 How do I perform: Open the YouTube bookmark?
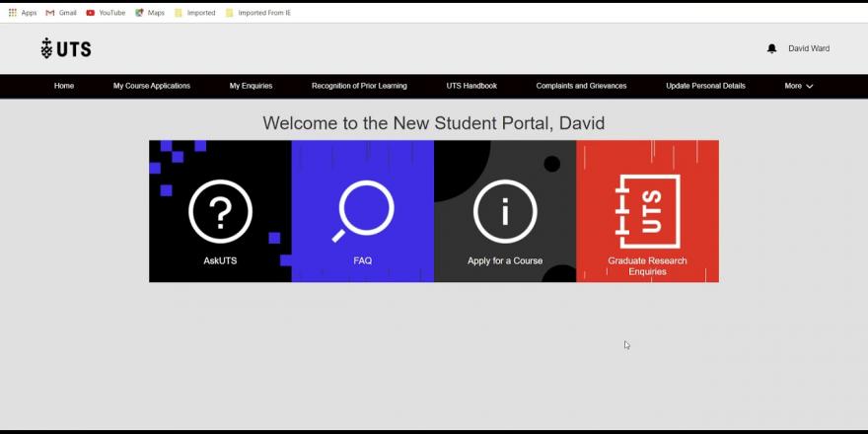(106, 13)
